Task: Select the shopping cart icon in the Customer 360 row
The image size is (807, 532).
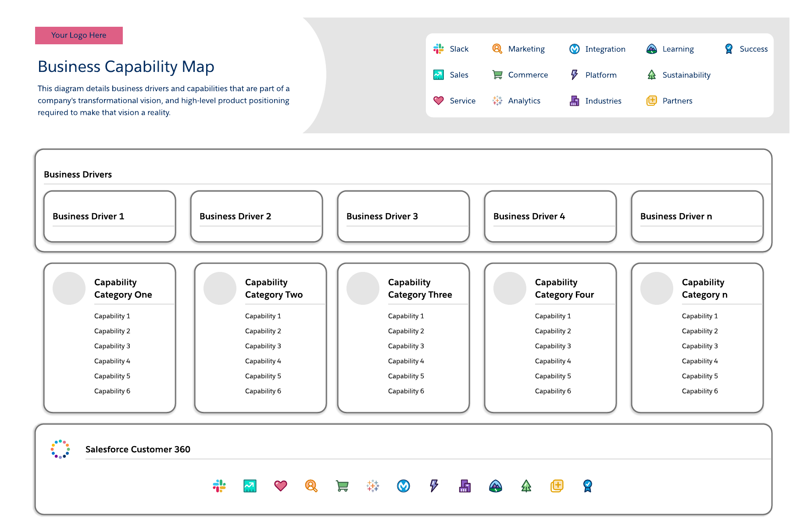Action: pyautogui.click(x=342, y=486)
